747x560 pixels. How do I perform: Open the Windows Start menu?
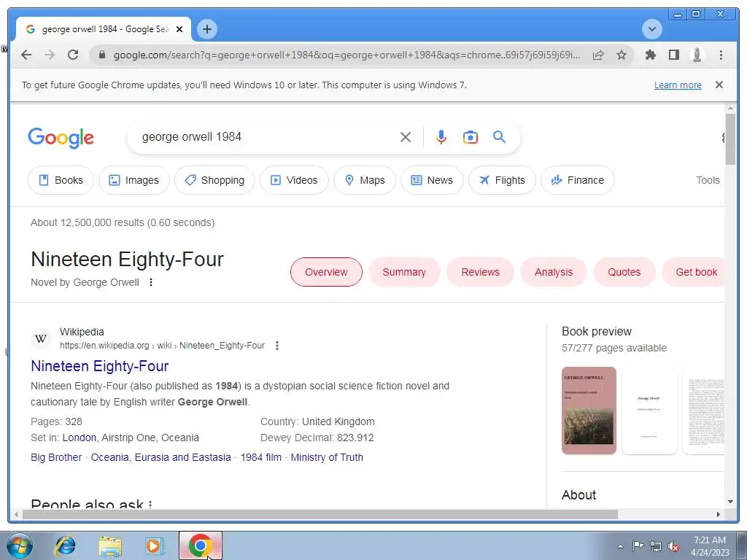20,545
